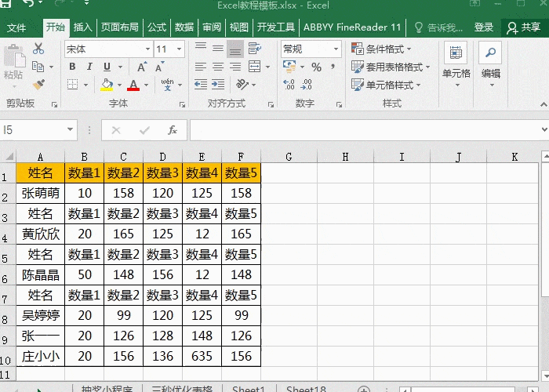This screenshot has width=549, height=392.
Task: Switch to the 插入 ribbon tab
Action: (x=82, y=27)
